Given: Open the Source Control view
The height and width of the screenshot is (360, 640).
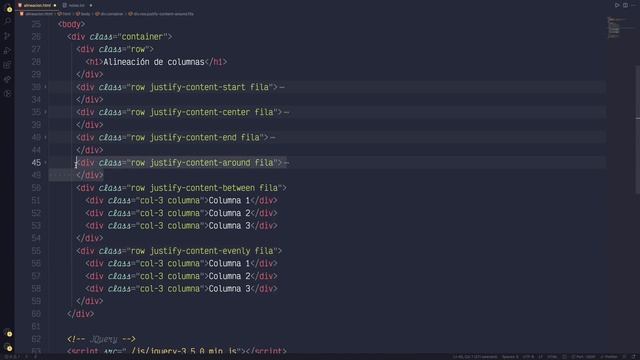Looking at the screenshot, I should coord(7,36).
